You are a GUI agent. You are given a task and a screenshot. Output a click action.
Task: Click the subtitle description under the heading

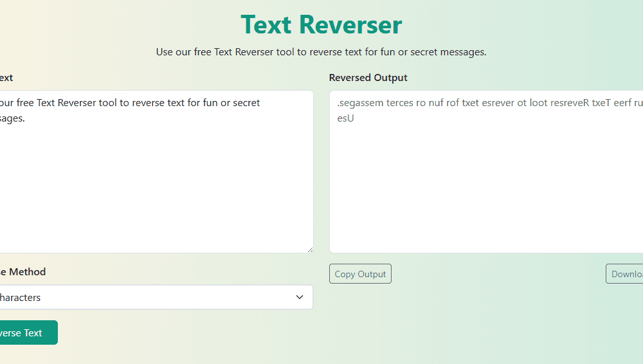pyautogui.click(x=321, y=52)
